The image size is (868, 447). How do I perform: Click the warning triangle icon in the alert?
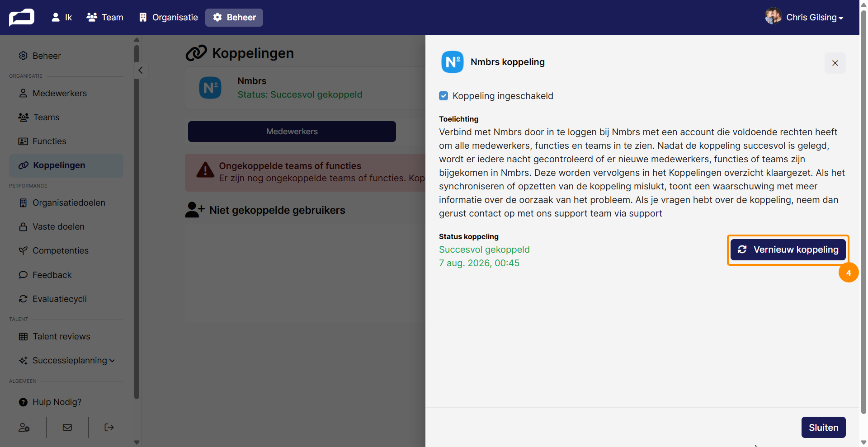coord(205,170)
